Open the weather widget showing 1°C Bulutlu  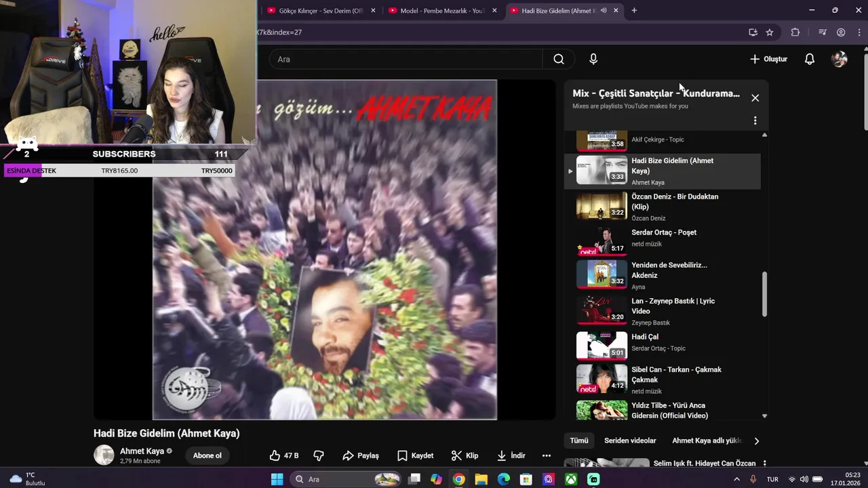[x=28, y=479]
